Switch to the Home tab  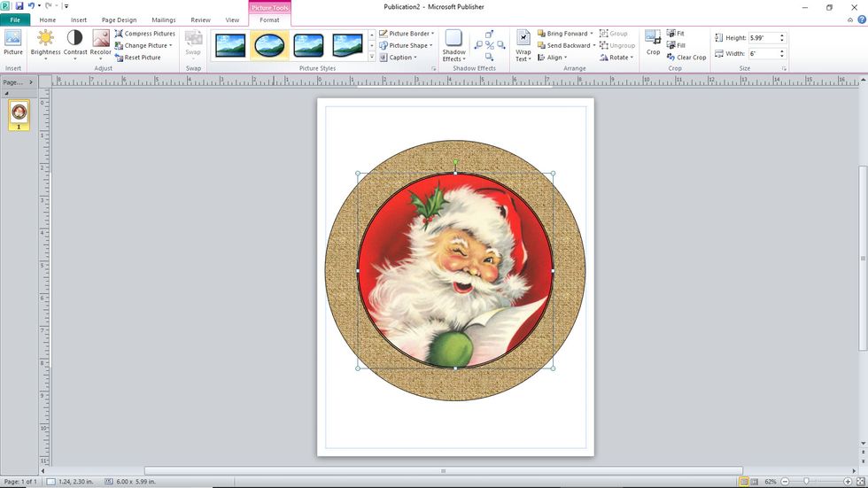48,19
